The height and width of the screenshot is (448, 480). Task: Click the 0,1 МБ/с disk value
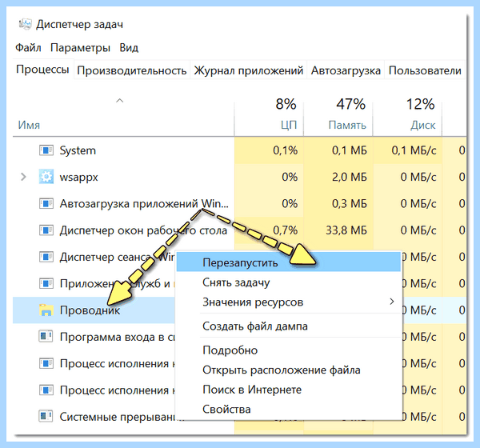pos(414,150)
